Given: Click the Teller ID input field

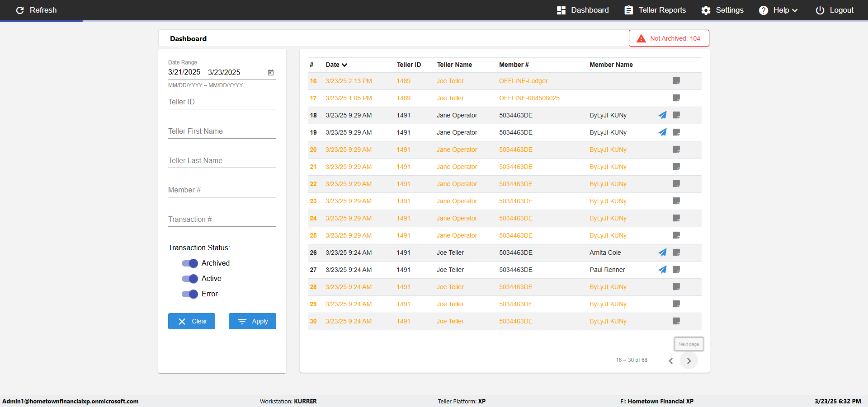Looking at the screenshot, I should tap(222, 102).
